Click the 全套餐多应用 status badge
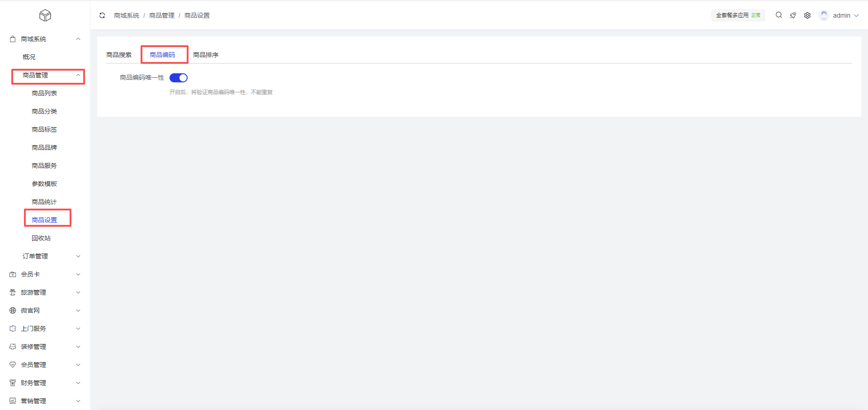868x410 pixels. (x=738, y=15)
